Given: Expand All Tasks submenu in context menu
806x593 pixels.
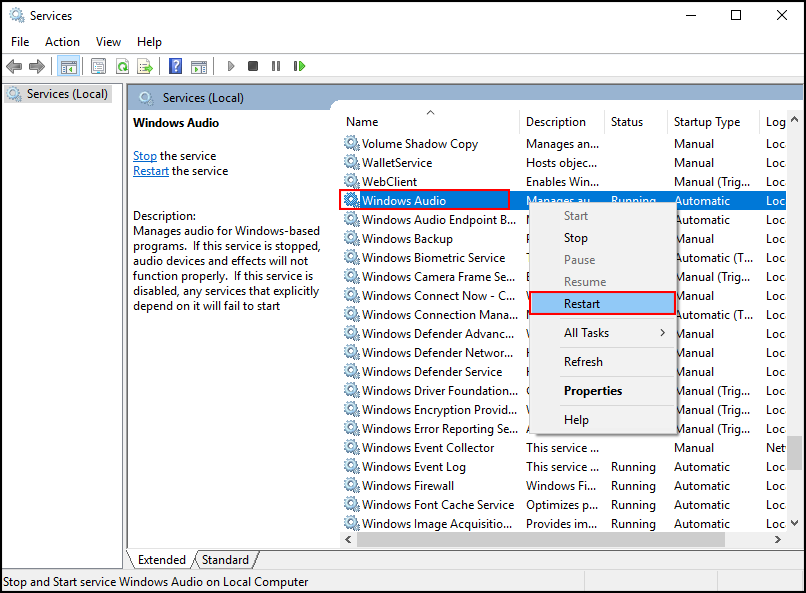Looking at the screenshot, I should tap(602, 332).
